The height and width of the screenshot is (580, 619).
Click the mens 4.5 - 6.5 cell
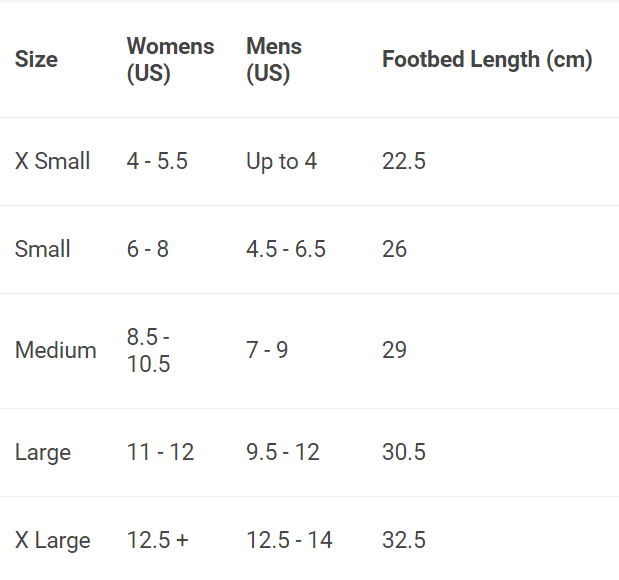pos(286,249)
